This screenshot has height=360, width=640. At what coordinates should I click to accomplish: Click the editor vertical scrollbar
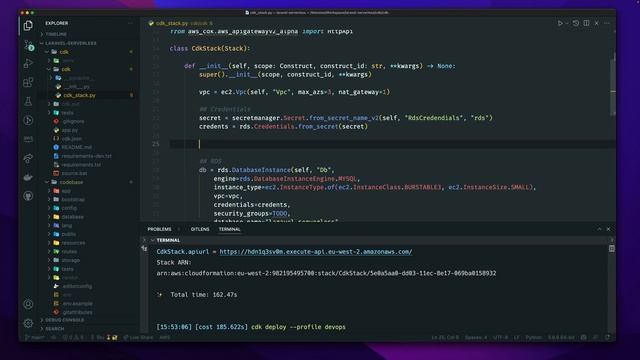click(613, 86)
